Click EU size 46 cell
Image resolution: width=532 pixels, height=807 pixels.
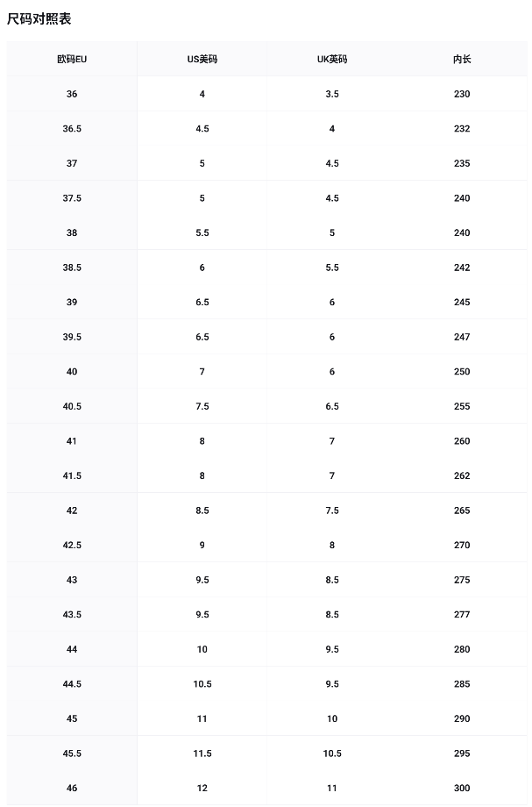(72, 788)
